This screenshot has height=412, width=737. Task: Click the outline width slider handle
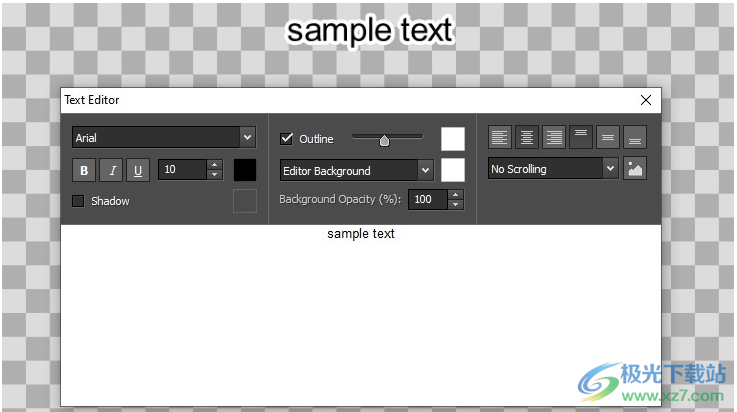click(384, 140)
